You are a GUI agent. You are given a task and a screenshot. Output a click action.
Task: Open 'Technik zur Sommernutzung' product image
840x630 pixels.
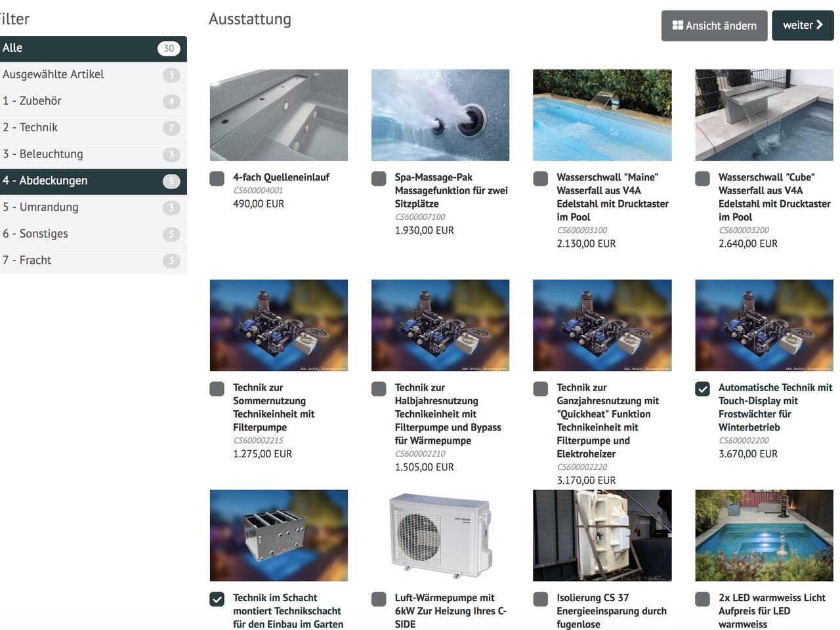pos(279,325)
